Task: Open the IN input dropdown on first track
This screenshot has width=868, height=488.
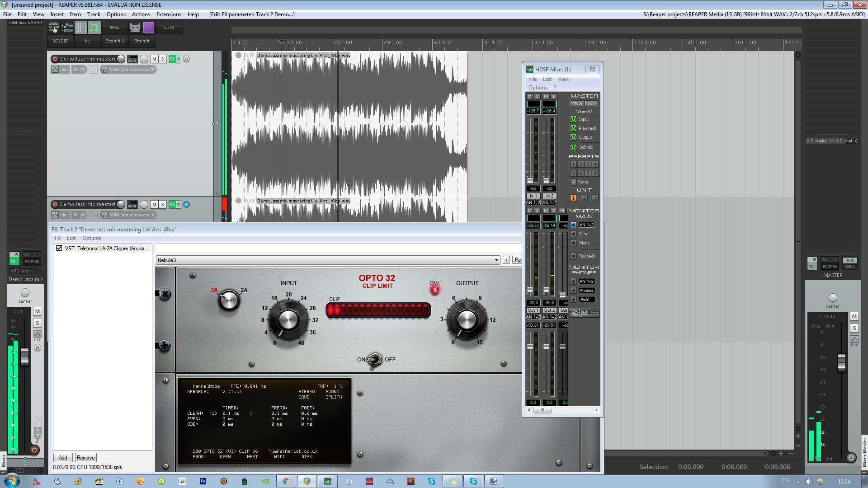Action: tap(83, 70)
